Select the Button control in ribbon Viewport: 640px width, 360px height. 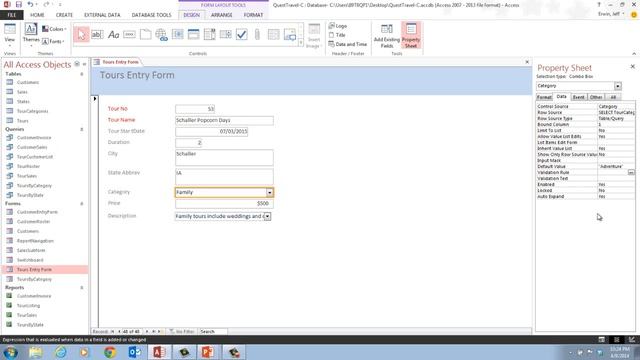click(x=129, y=35)
